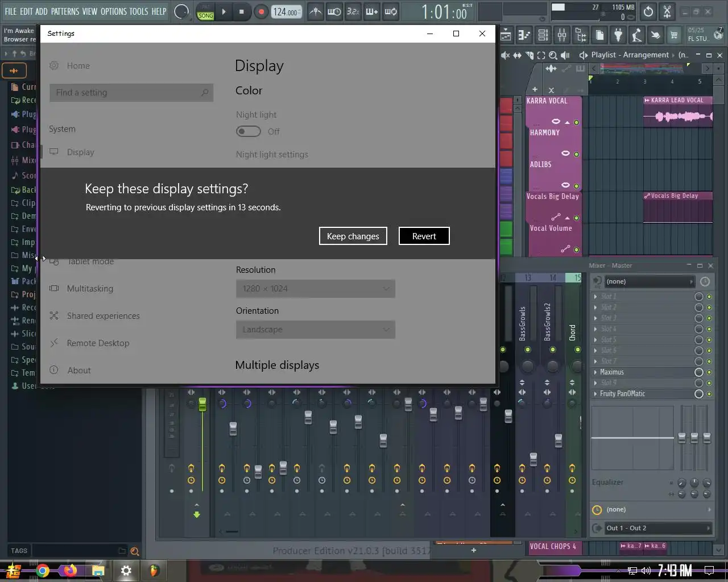Select Remote Desktop in the Settings sidebar
The width and height of the screenshot is (728, 582).
pos(98,343)
